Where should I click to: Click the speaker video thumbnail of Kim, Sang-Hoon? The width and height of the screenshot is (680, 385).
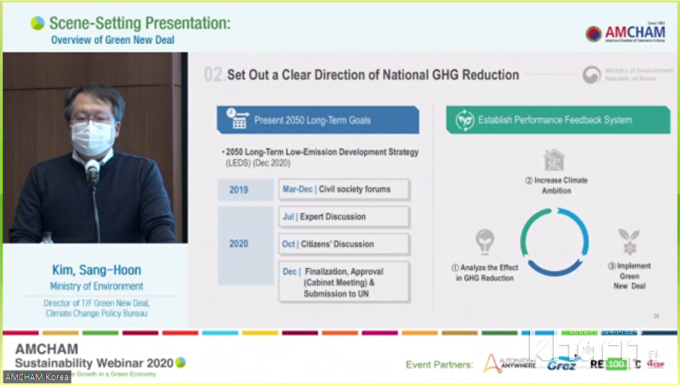point(95,148)
